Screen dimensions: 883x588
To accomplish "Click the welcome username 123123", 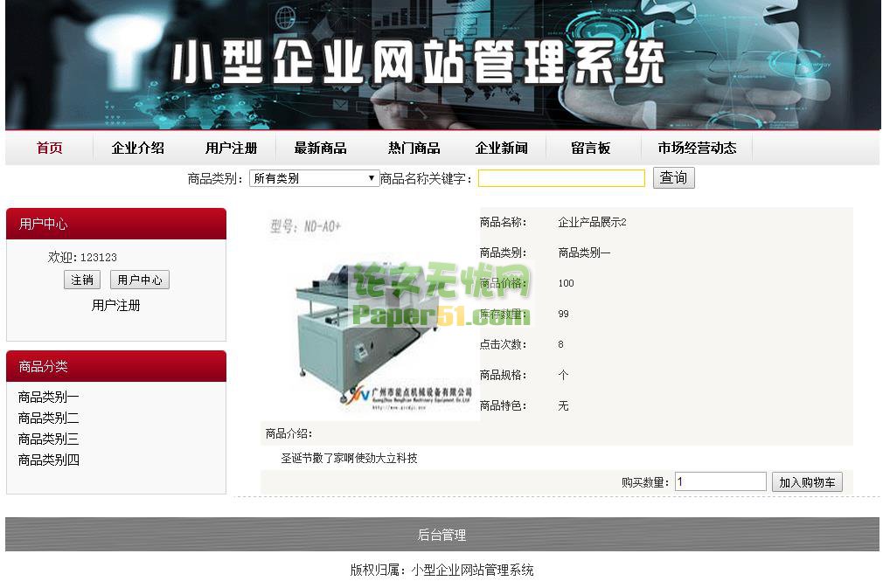I will [99, 258].
